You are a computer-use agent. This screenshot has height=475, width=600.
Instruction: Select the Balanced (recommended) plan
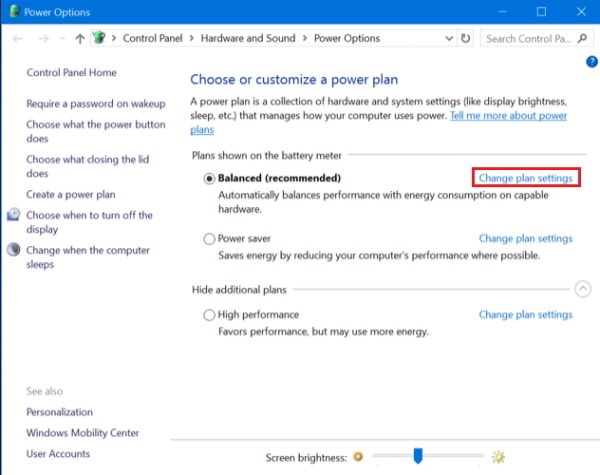coord(209,178)
